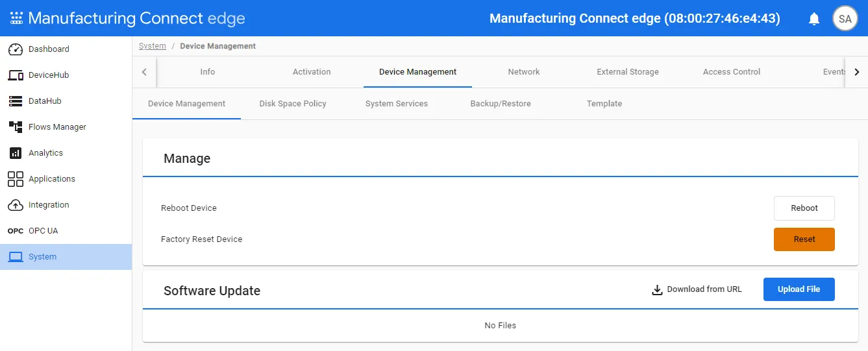Open Integration in the sidebar
The image size is (868, 351).
pyautogui.click(x=66, y=205)
